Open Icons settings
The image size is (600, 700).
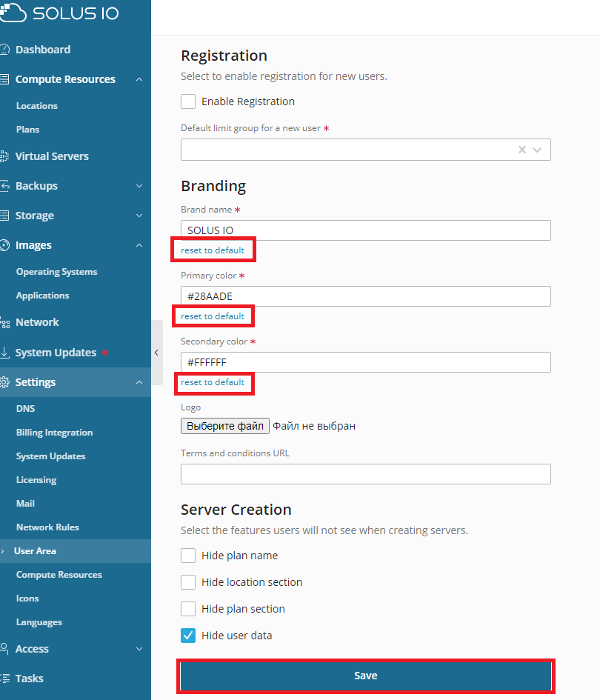click(x=27, y=599)
